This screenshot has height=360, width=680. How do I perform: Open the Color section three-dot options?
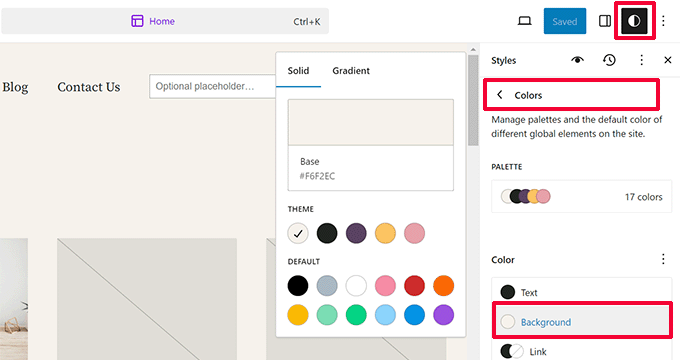(663, 259)
